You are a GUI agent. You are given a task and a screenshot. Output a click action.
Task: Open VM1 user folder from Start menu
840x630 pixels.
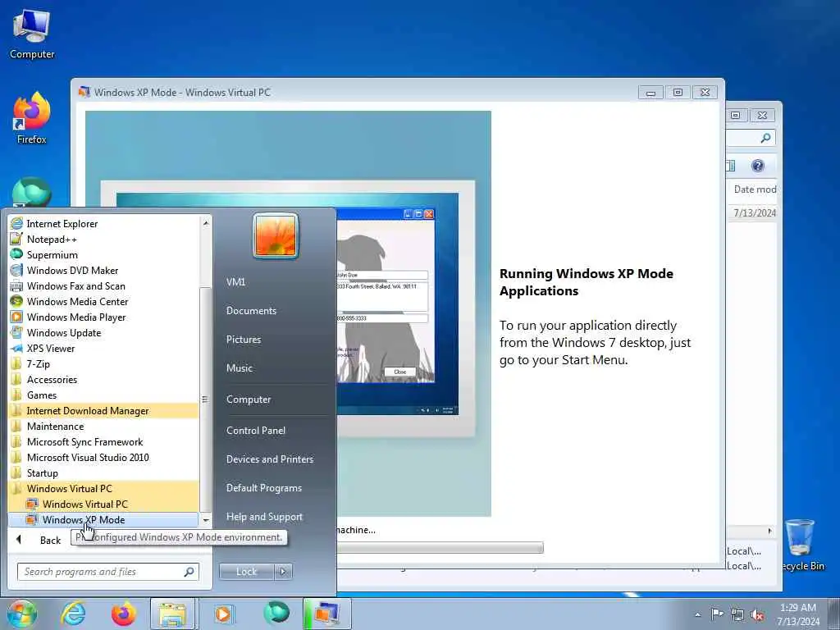[235, 282]
